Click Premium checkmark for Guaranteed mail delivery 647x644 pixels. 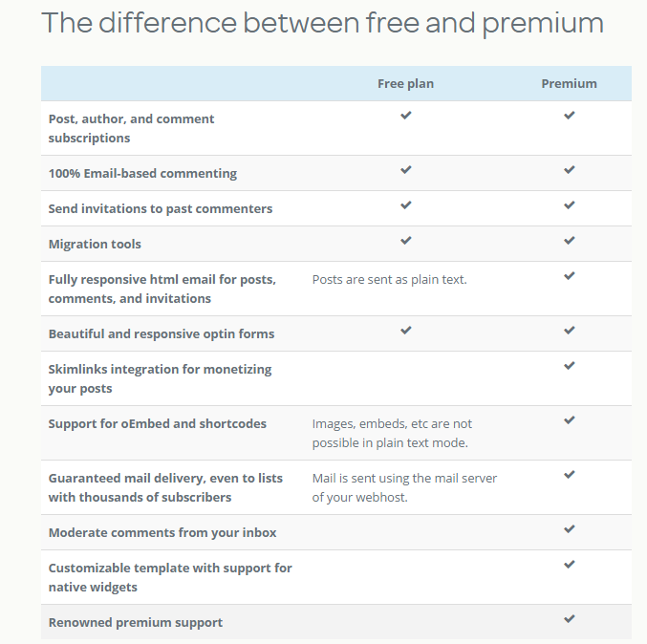tap(569, 475)
